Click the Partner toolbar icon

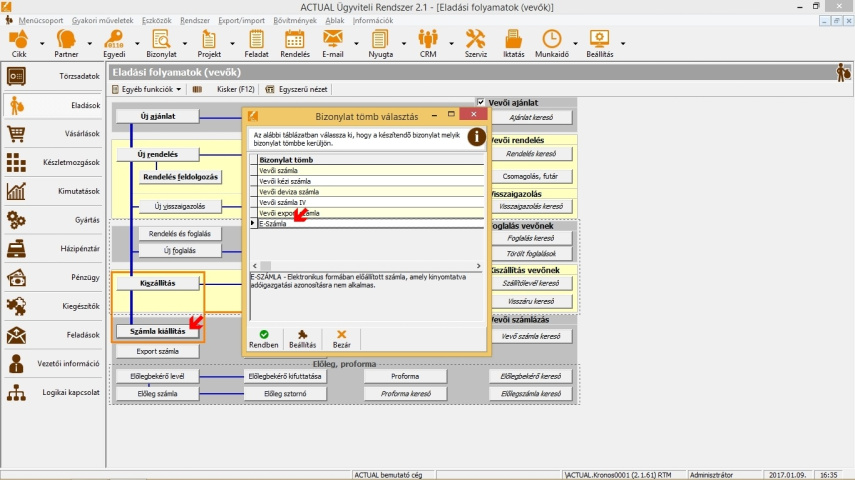(67, 39)
